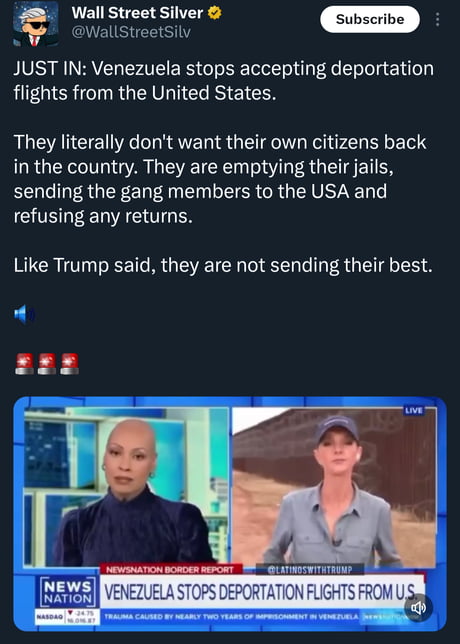Click the blue speaker emoji in tweet
460x644 pixels.
pos(24,315)
